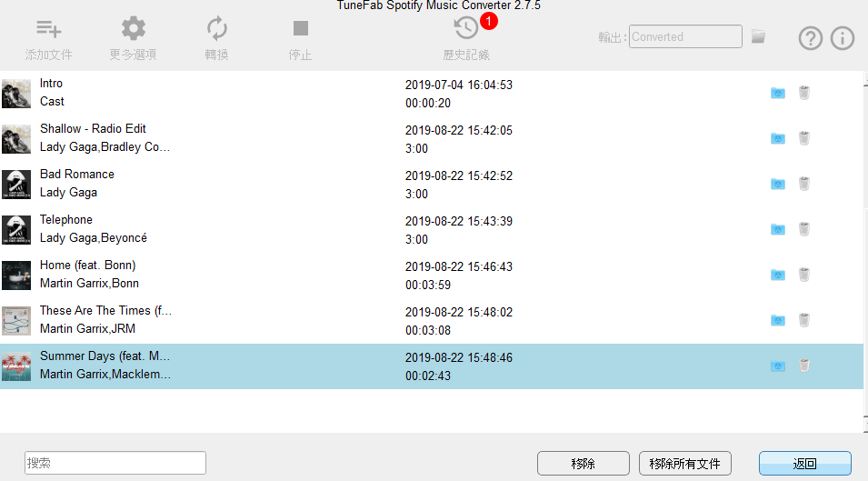Focus the Search (搜索) input field
The width and height of the screenshot is (868, 481).
tap(115, 463)
